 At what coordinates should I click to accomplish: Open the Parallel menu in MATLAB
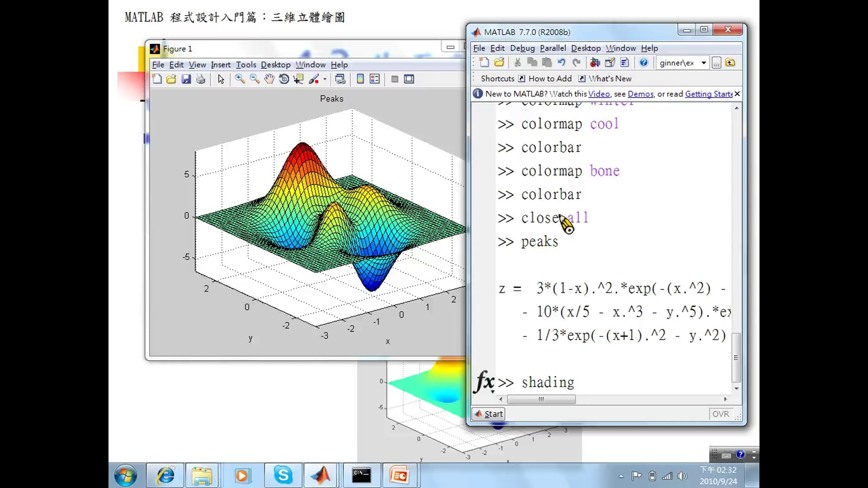(552, 48)
